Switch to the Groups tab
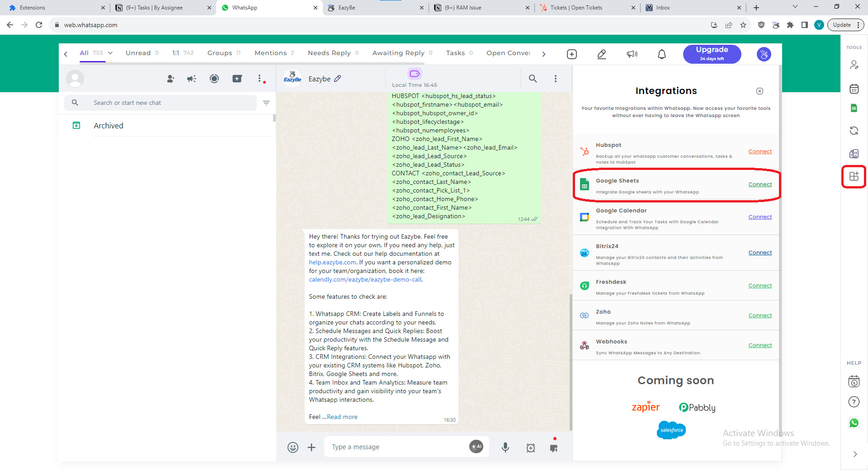Viewport: 868px width, 470px height. click(224, 53)
